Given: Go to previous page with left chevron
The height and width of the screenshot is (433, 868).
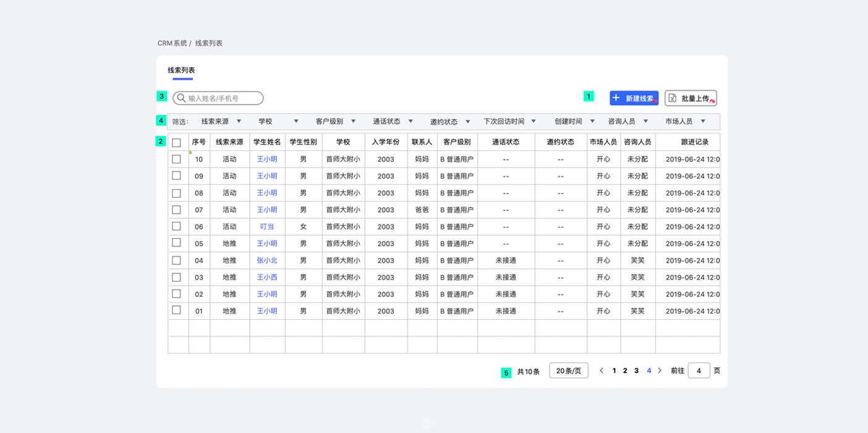Looking at the screenshot, I should tap(602, 371).
